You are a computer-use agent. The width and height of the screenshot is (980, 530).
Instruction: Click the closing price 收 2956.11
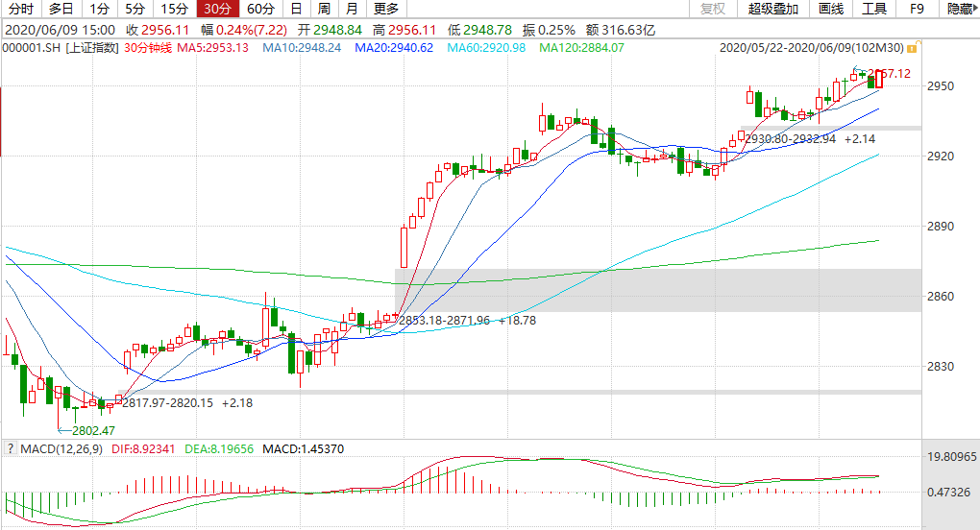click(158, 30)
